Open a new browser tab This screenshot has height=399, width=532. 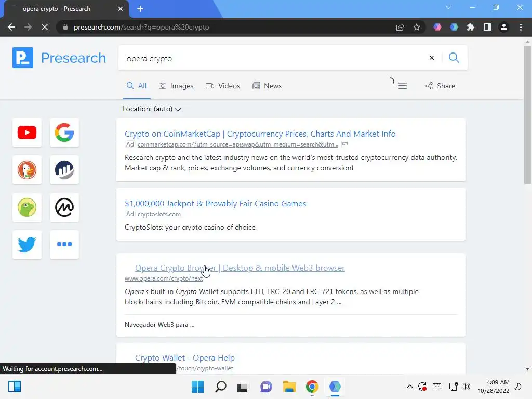pos(140,9)
